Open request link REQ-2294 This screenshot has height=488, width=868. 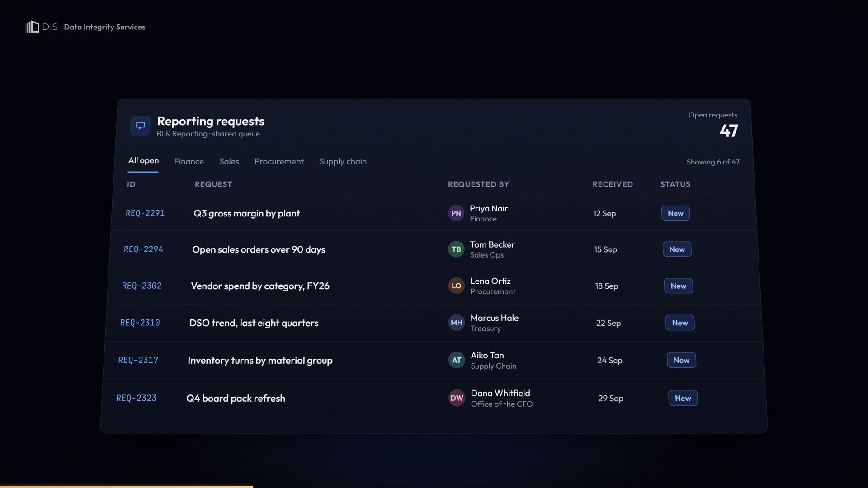143,249
